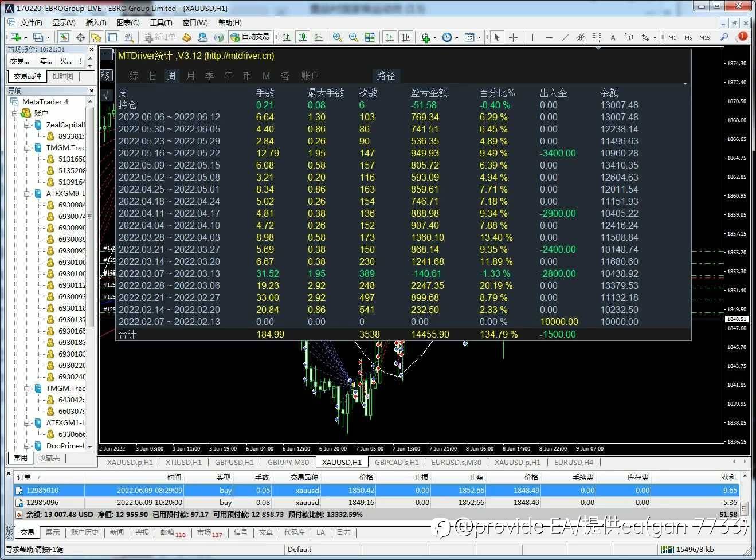Open the notification bubble with red badge

(742, 37)
